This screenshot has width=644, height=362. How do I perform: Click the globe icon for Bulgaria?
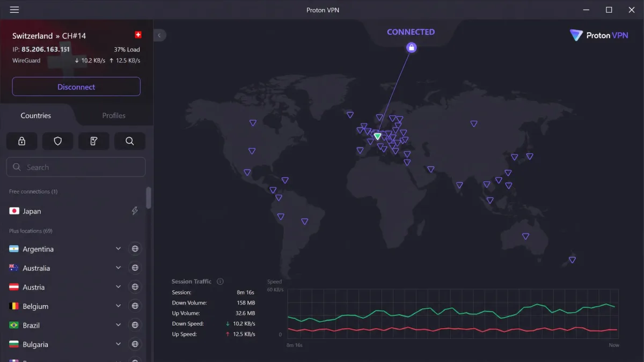tap(135, 344)
